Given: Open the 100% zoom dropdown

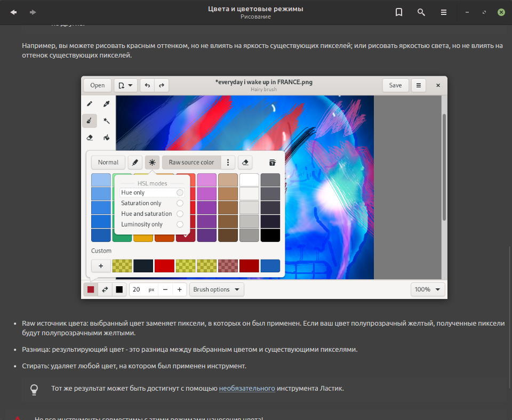Looking at the screenshot, I should pos(428,289).
